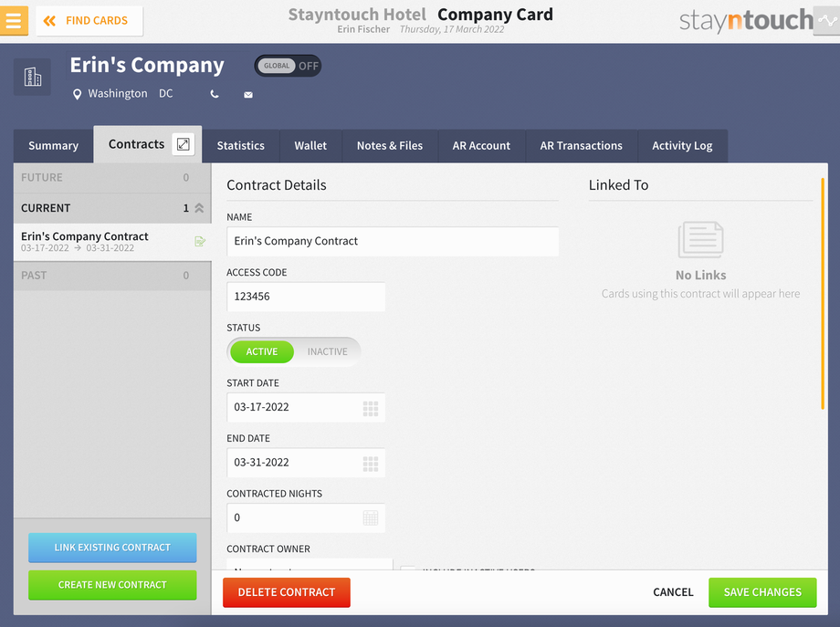Go back via Find Cards button
Viewport: 840px width, 627px height.
(x=89, y=21)
